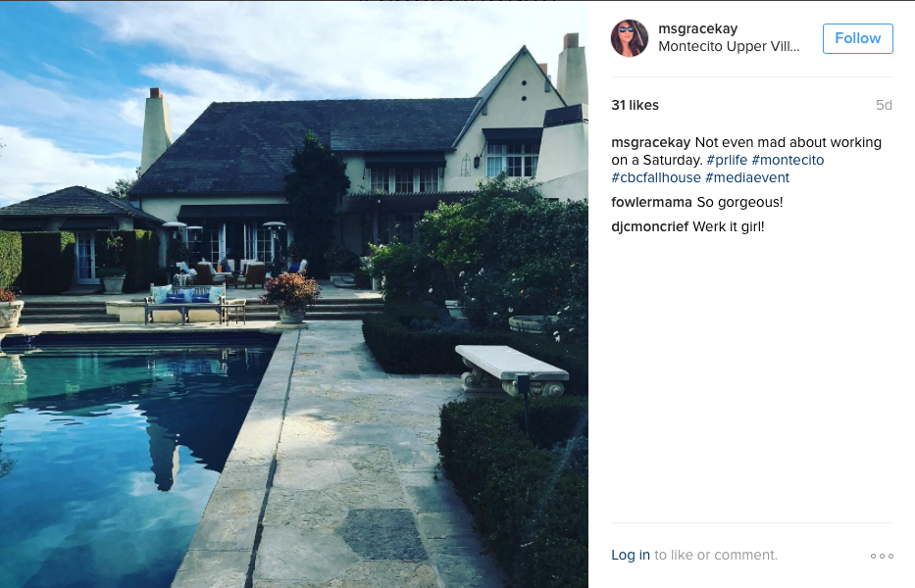
Task: Click Log in to like or comment
Action: [x=631, y=556]
